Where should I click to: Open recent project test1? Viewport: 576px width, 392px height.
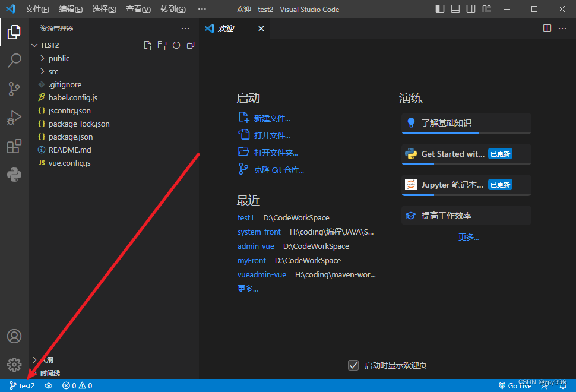click(x=245, y=217)
